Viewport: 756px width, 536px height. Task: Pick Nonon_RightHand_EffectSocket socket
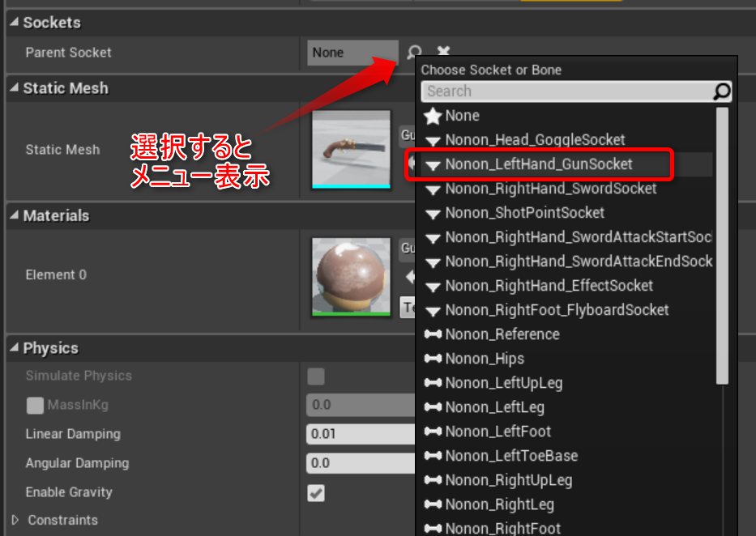[x=567, y=286]
